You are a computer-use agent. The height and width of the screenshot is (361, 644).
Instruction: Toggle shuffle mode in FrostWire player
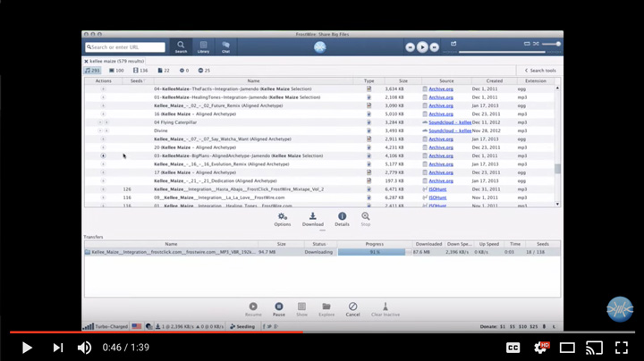tap(536, 44)
